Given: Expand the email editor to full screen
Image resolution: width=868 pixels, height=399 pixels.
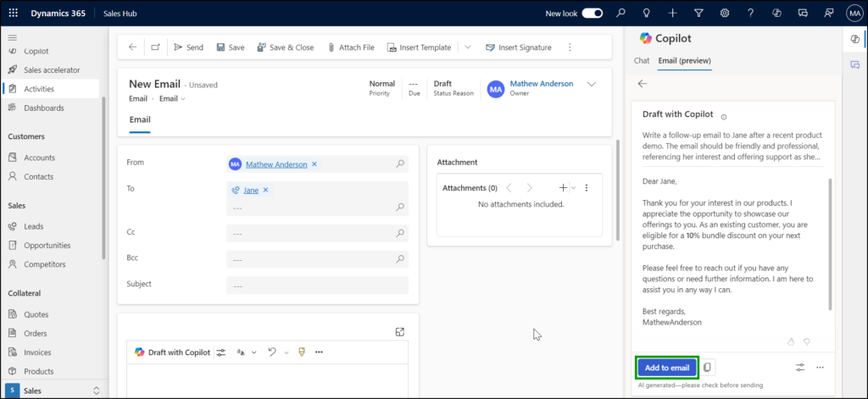Looking at the screenshot, I should pos(400,331).
